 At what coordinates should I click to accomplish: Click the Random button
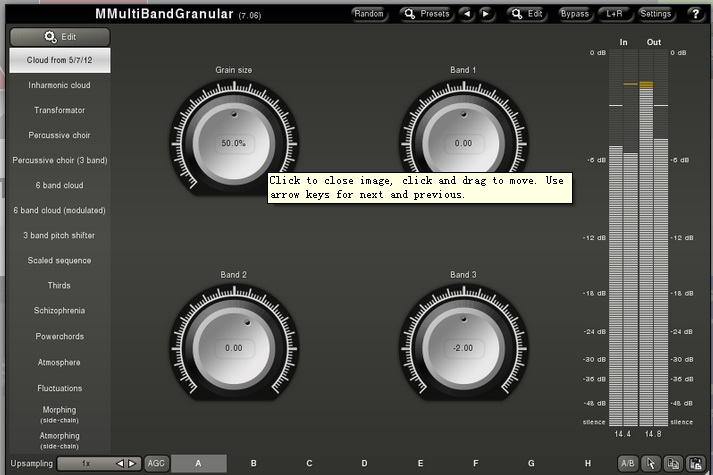369,14
